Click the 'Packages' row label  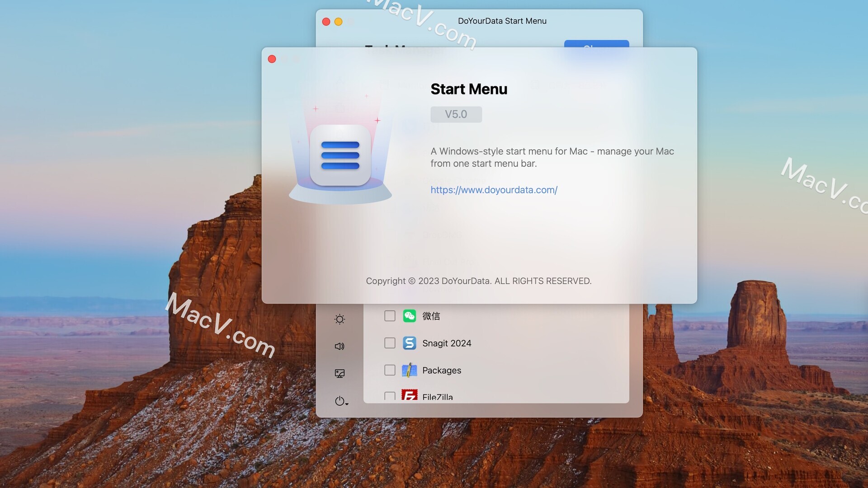tap(442, 370)
